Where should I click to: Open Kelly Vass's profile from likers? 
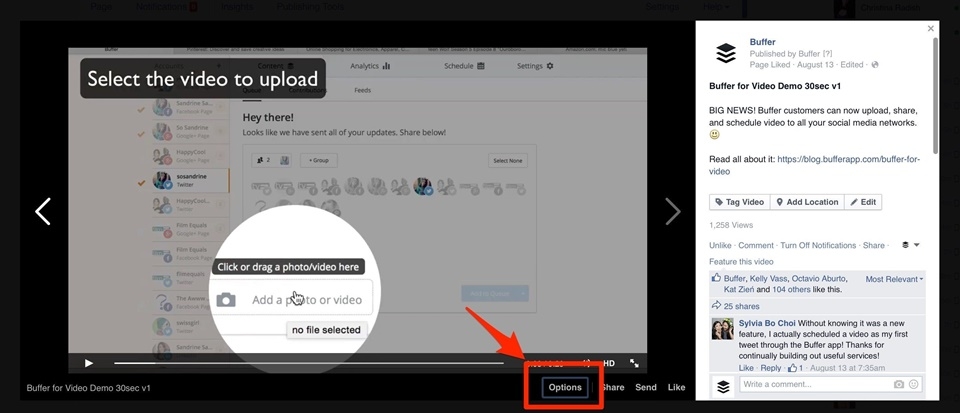point(770,278)
